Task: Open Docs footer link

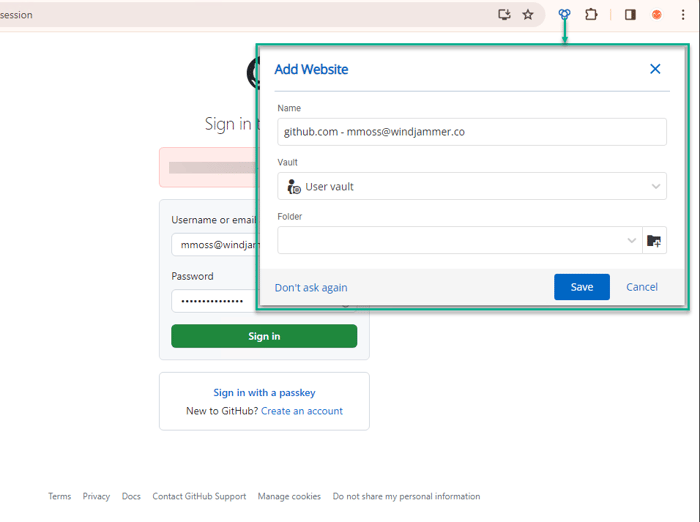Action: (131, 496)
